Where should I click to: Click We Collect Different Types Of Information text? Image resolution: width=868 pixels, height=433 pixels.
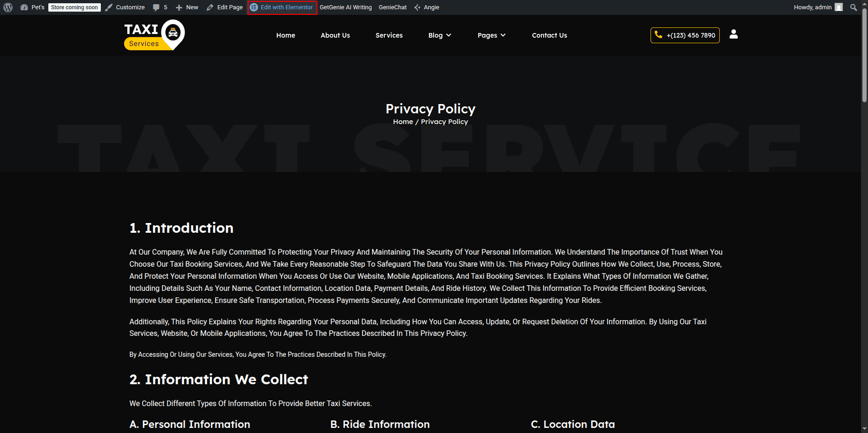pyautogui.click(x=250, y=403)
